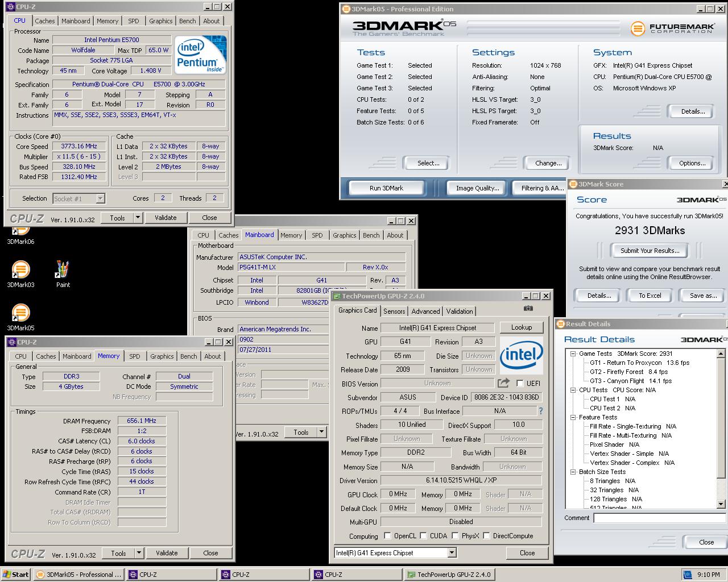This screenshot has height=582, width=728.
Task: Switch to 3DMark05 Professional taskbar item
Action: click(x=78, y=575)
